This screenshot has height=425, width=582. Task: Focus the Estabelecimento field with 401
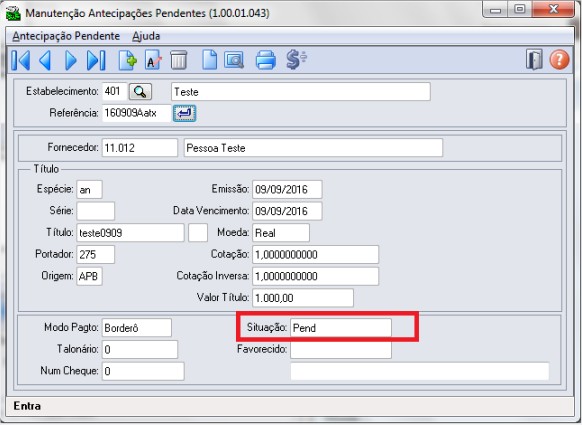pos(115,92)
